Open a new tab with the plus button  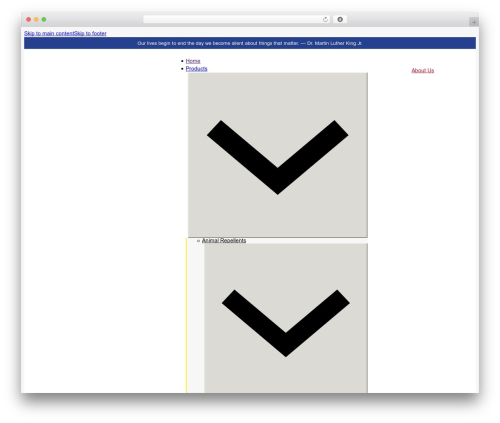(474, 22)
